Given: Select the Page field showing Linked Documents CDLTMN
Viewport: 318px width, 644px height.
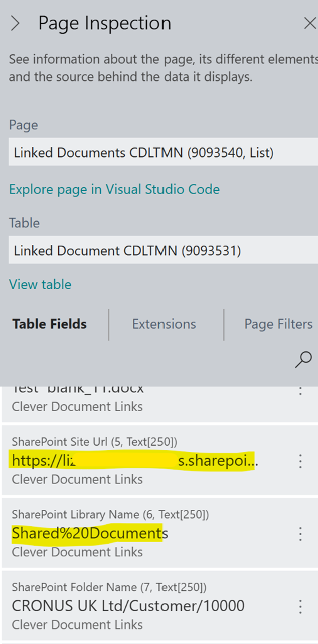Looking at the screenshot, I should point(160,152).
